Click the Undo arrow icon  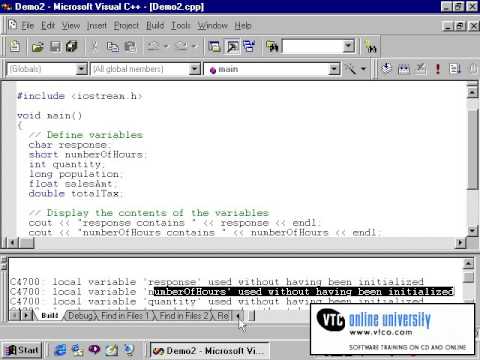[x=153, y=46]
